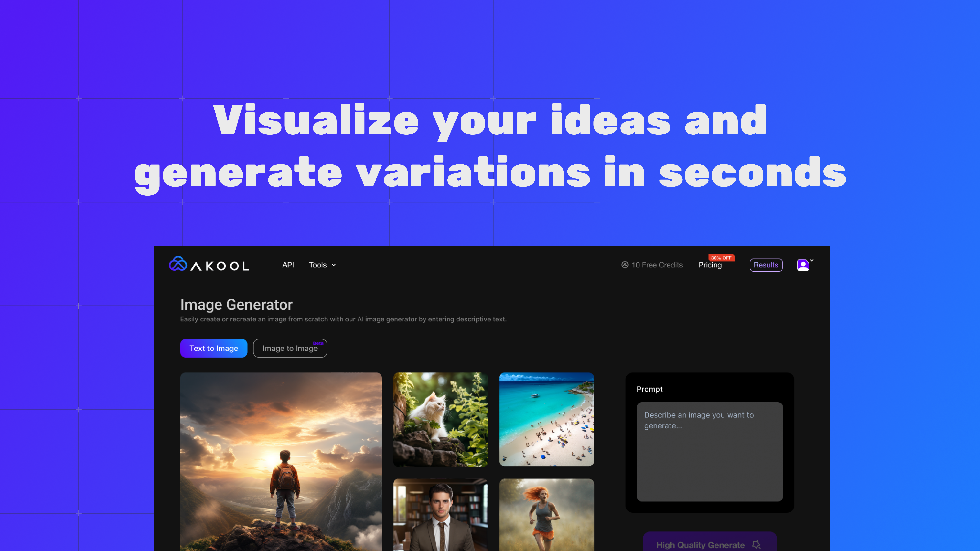Viewport: 980px width, 551px height.
Task: Open the API menu item
Action: coord(288,264)
